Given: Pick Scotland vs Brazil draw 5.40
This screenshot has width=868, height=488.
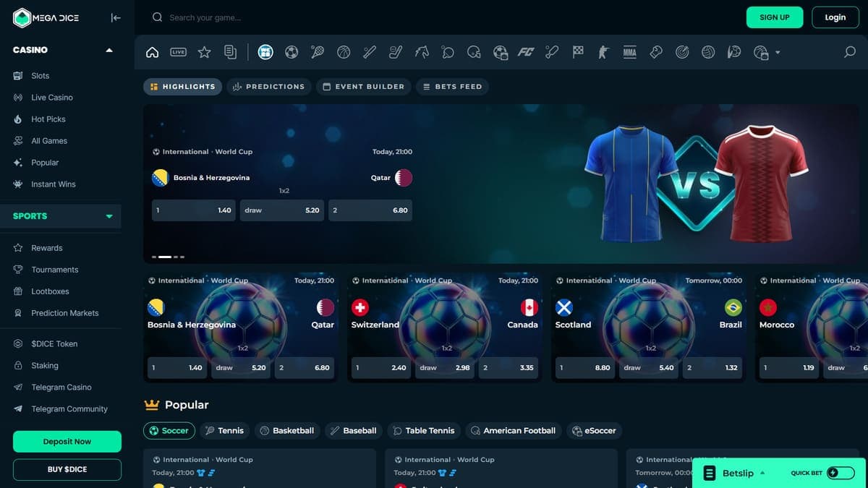Looking at the screenshot, I should pyautogui.click(x=649, y=367).
